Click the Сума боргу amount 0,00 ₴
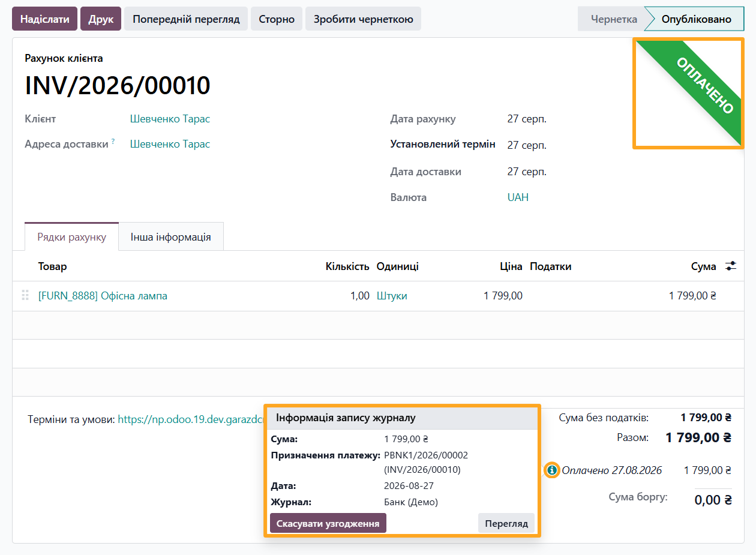The height and width of the screenshot is (555, 756). [713, 500]
